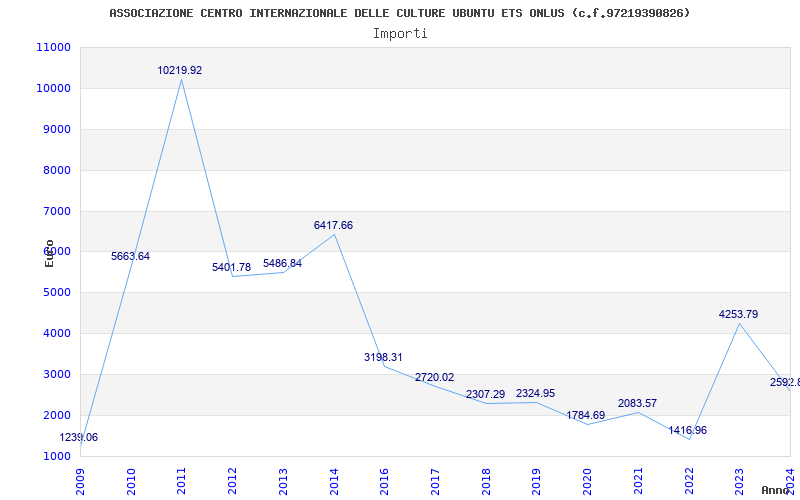
Task: Click the data label 1239.06
Action: 79,437
